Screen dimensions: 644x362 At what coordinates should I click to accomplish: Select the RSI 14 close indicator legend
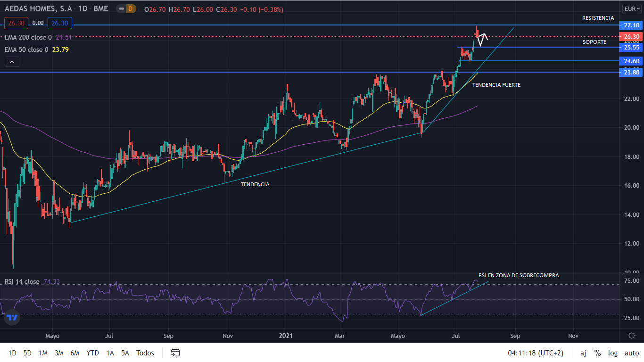22,281
